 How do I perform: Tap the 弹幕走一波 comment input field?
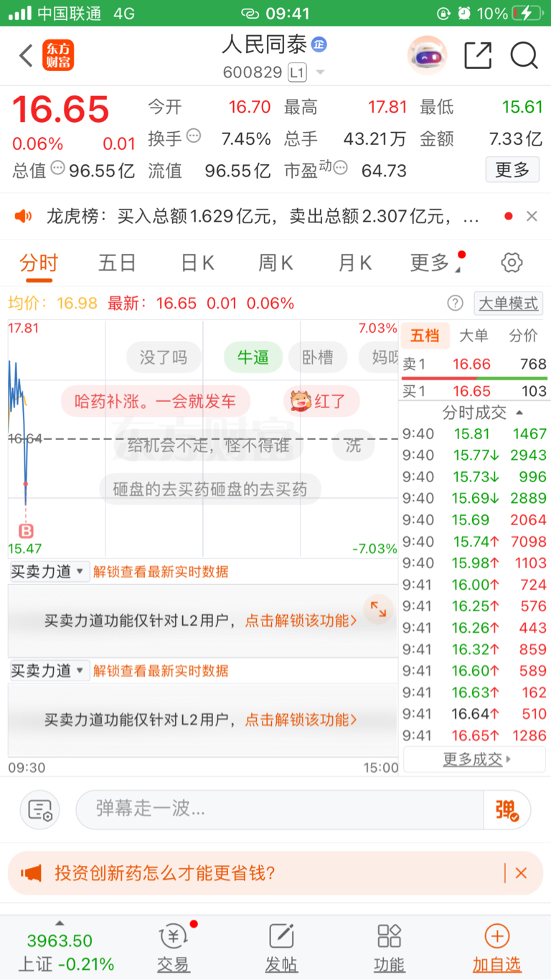click(x=280, y=810)
